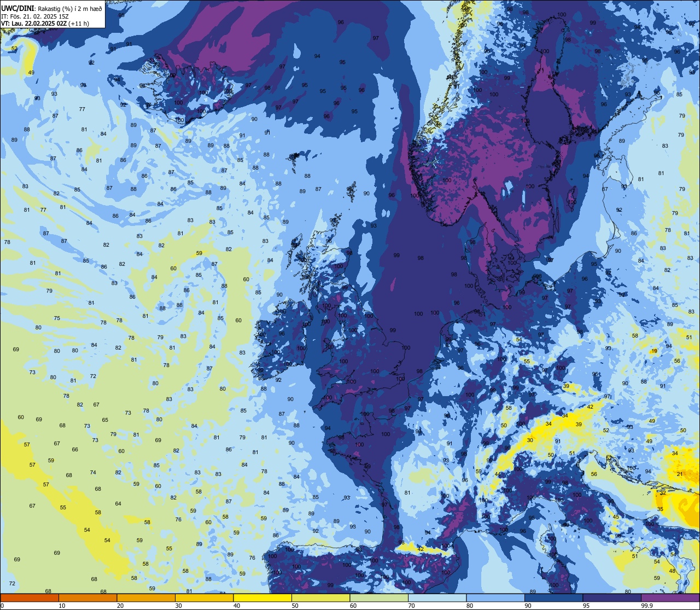Click the legend scale label '99.9'
Image resolution: width=700 pixels, height=610 pixels.
click(647, 606)
